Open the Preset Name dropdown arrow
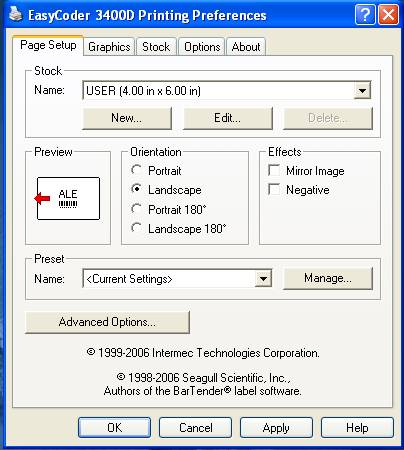Viewport: 404px width, 450px height. pos(263,278)
